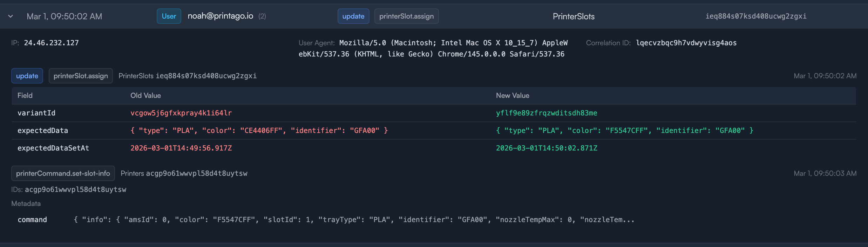Collapse the Mar 1 09:50:02 AM log entry chevron
The width and height of the screenshot is (868, 247).
click(11, 16)
